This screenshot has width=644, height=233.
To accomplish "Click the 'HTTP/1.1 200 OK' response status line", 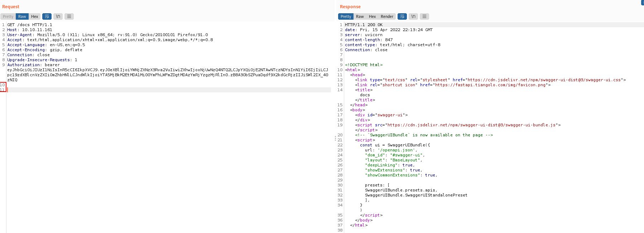I will coord(364,25).
